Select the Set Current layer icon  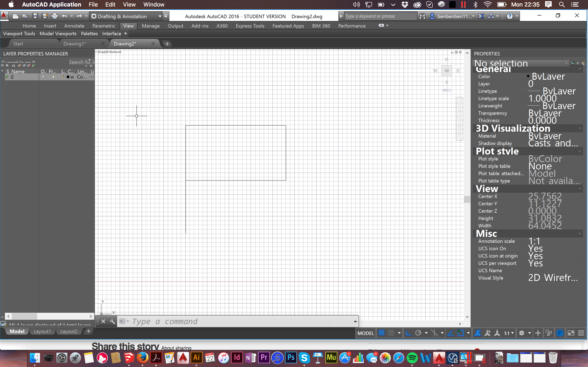tap(33, 66)
